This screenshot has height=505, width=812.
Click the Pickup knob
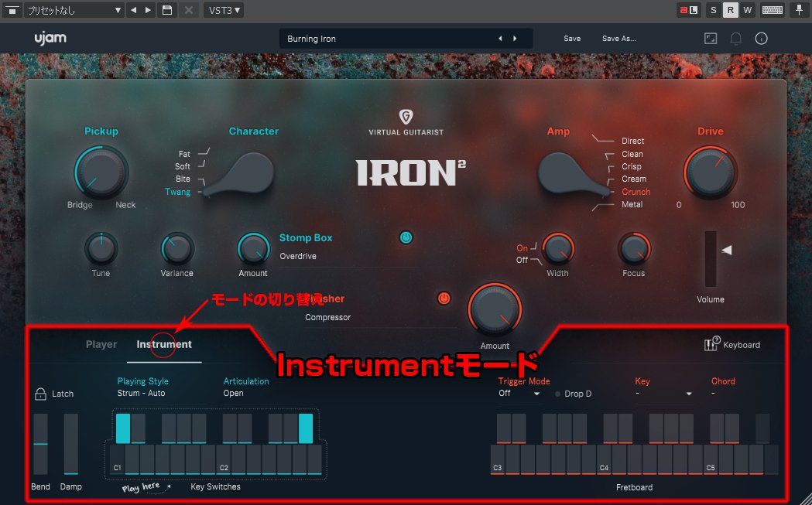(x=101, y=172)
